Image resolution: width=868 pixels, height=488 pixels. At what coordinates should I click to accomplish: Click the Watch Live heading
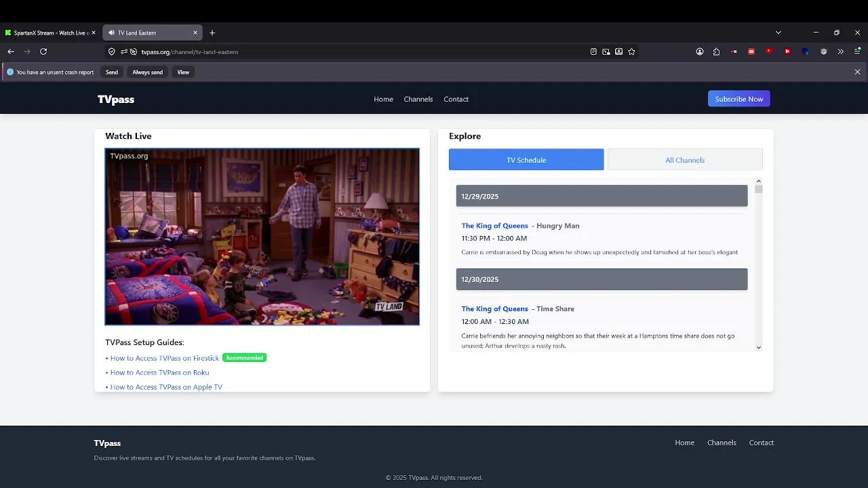pyautogui.click(x=128, y=136)
